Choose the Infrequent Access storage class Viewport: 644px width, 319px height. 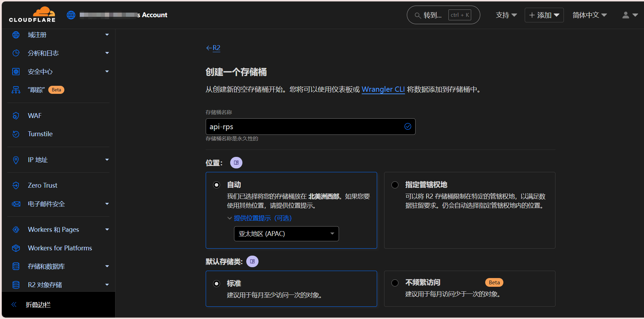(395, 283)
